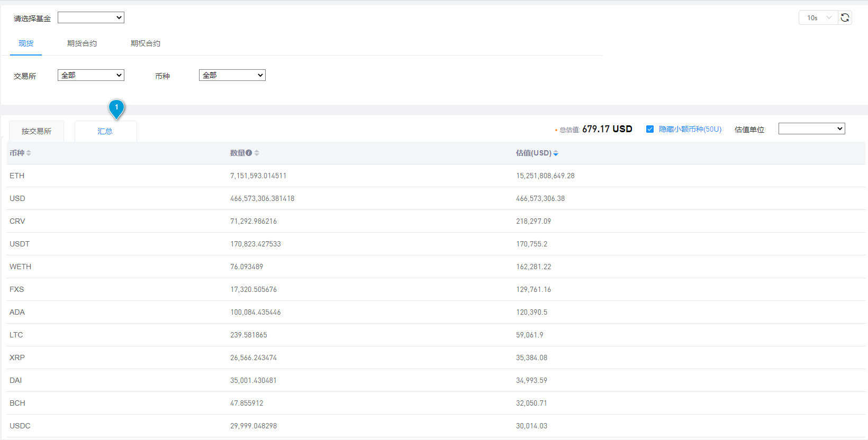Click the 数量 info tooltip icon
The width and height of the screenshot is (868, 440).
[x=249, y=153]
